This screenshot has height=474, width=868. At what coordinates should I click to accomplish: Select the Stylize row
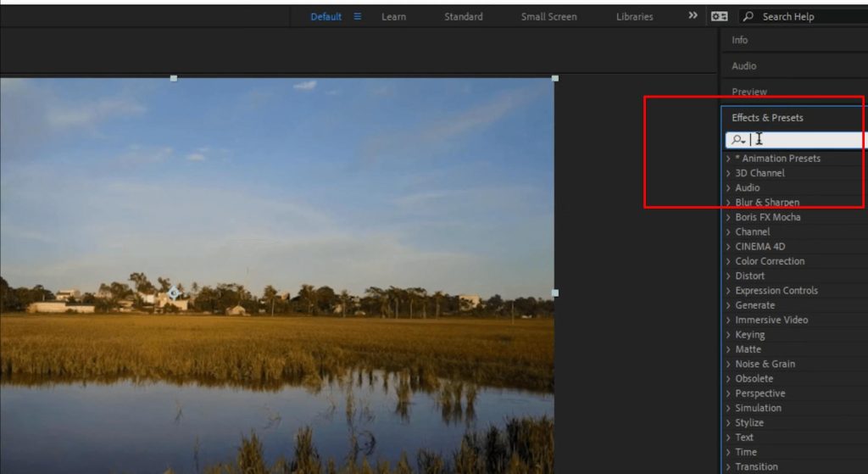(796, 422)
